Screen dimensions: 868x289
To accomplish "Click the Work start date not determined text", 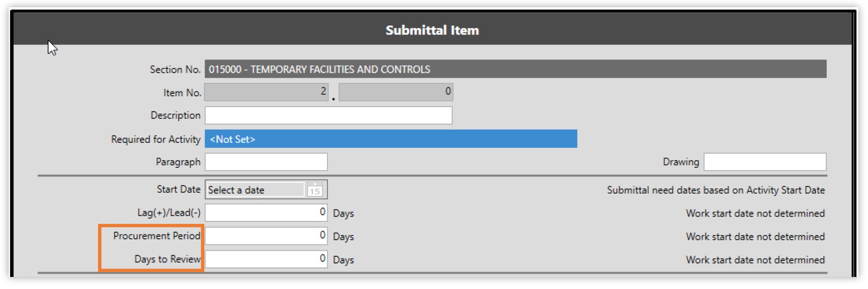I will click(755, 213).
